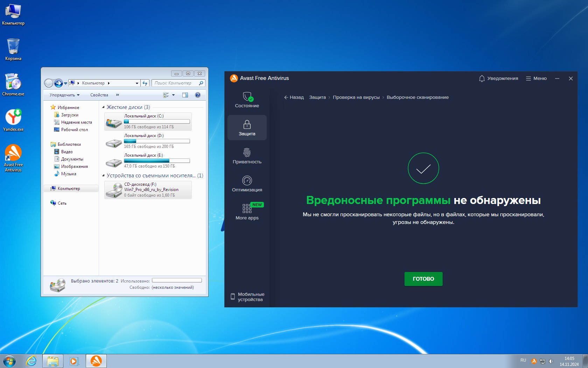Select Локальный диск (E:)

click(x=148, y=161)
